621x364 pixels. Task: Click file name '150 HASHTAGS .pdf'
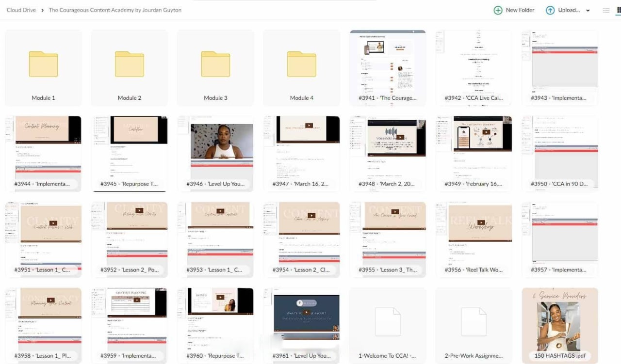(560, 356)
